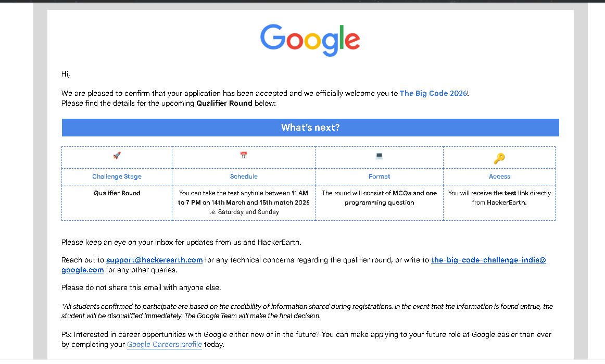Click the calendar emoji icon
605x364 pixels.
[244, 155]
